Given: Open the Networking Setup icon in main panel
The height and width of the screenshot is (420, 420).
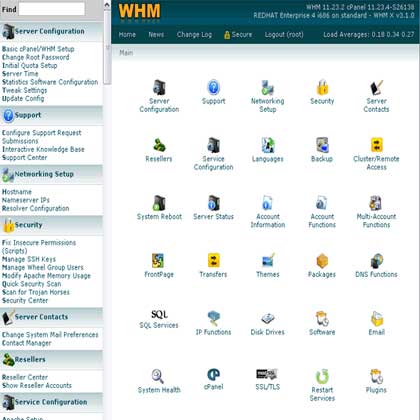Looking at the screenshot, I should [268, 88].
